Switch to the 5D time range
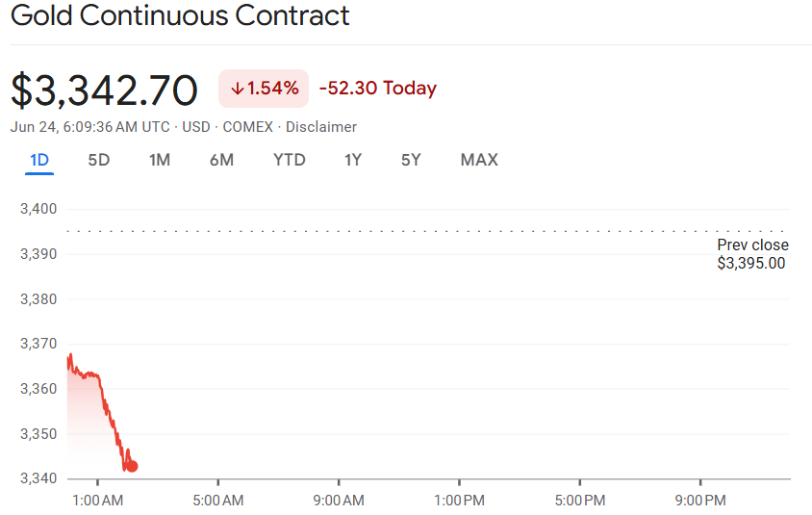 99,160
